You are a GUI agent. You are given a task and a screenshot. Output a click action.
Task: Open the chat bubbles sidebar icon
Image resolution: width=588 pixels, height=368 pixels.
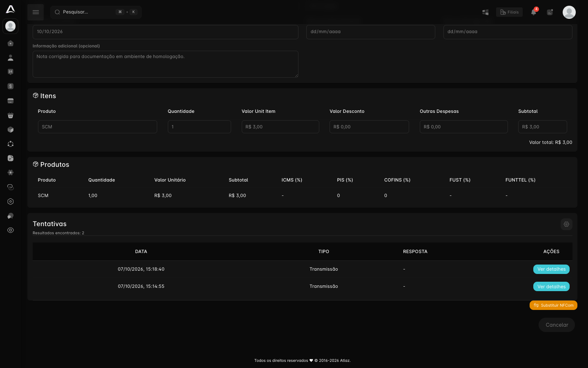(x=11, y=216)
